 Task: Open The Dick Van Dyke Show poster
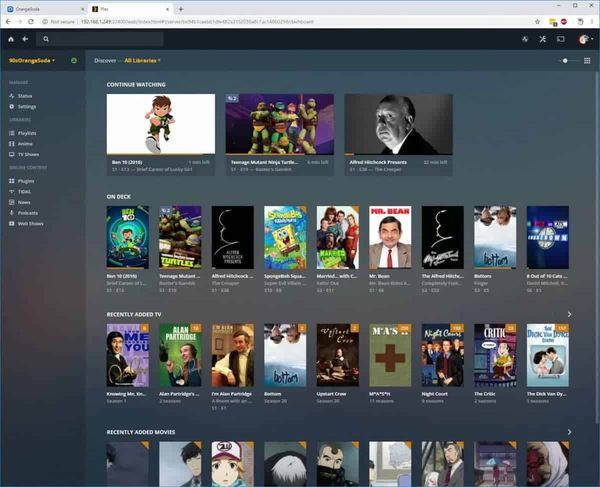548,355
